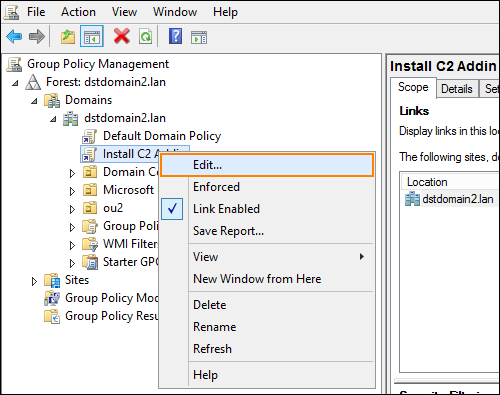Select Default Domain Policy in tree

pos(162,136)
